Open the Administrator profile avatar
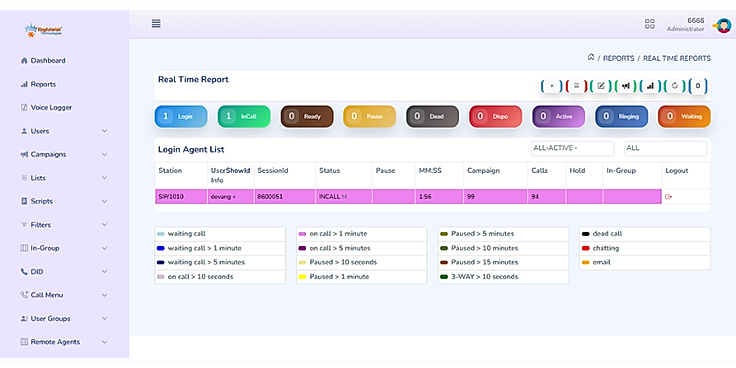Screen dimensions: 736x368 click(x=722, y=25)
